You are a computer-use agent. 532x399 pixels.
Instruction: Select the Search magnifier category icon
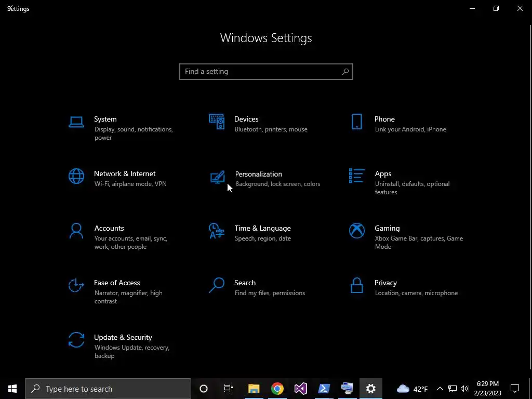point(217,285)
